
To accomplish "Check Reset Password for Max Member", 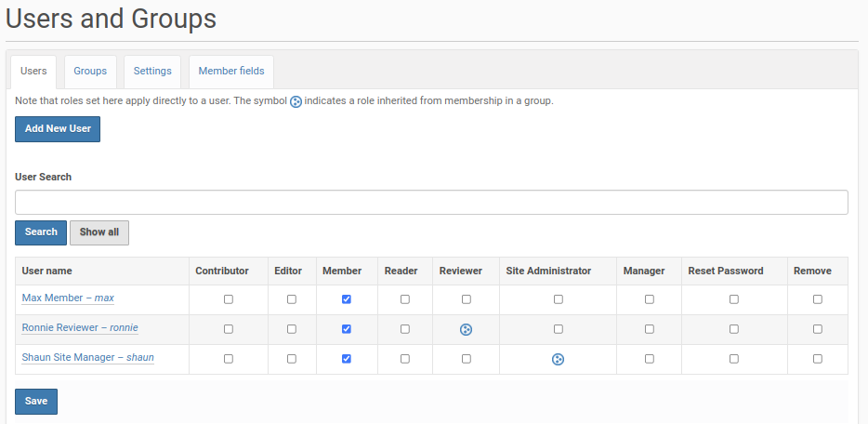I will (x=734, y=299).
